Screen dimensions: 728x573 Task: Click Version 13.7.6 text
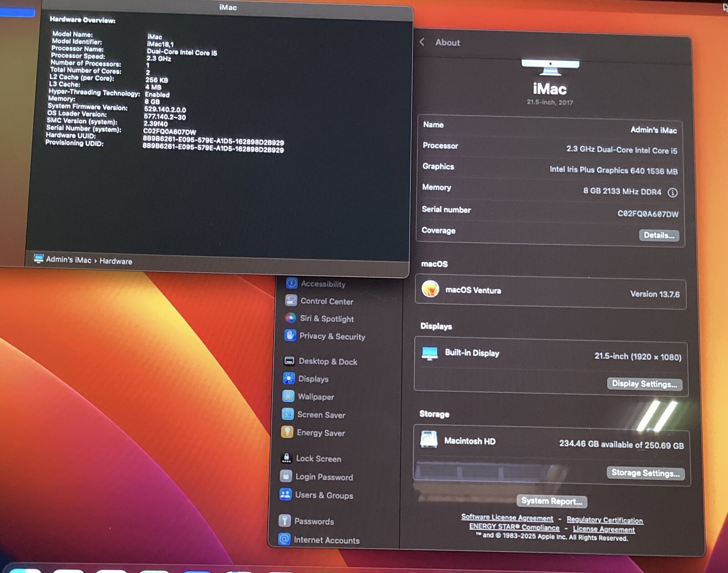coord(655,294)
